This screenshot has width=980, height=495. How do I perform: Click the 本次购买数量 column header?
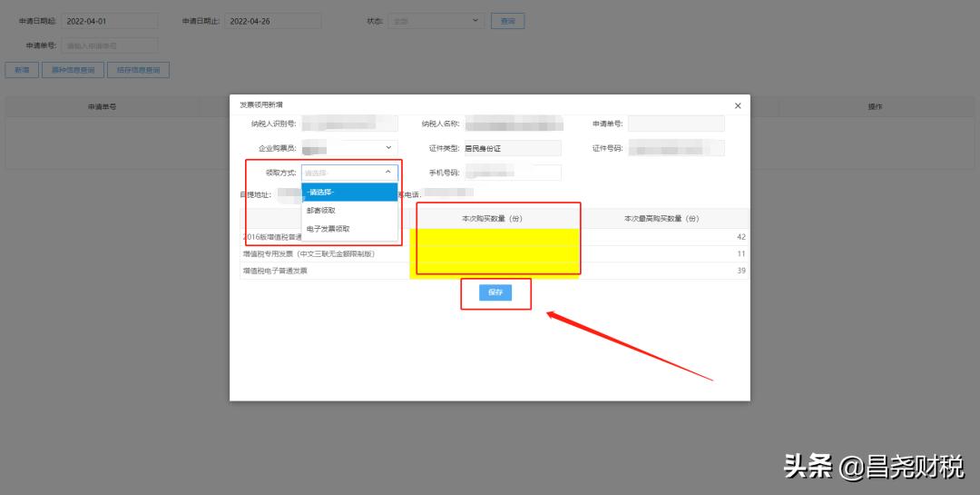[493, 219]
